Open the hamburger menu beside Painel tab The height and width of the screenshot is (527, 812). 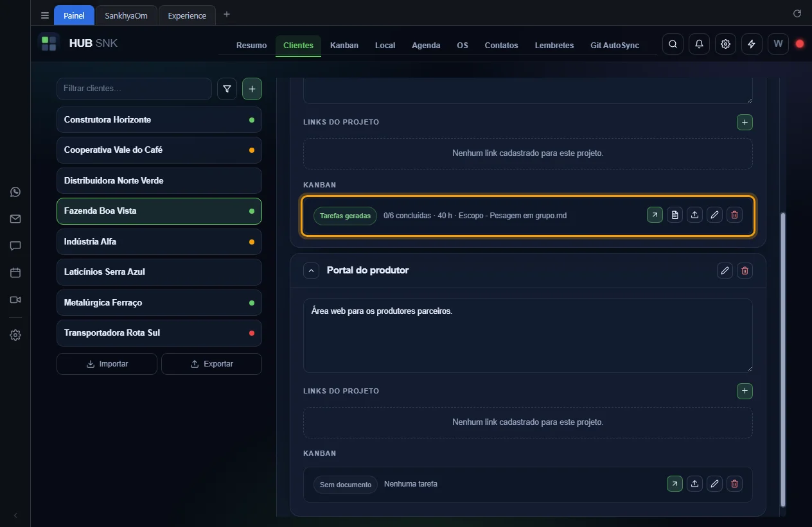click(45, 15)
